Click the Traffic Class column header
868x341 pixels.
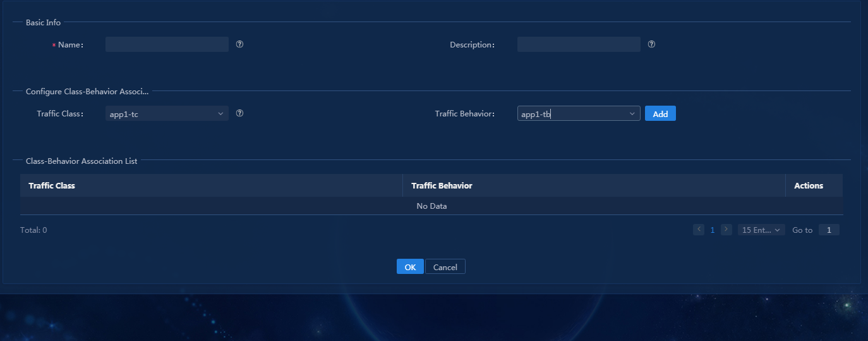[211, 185]
